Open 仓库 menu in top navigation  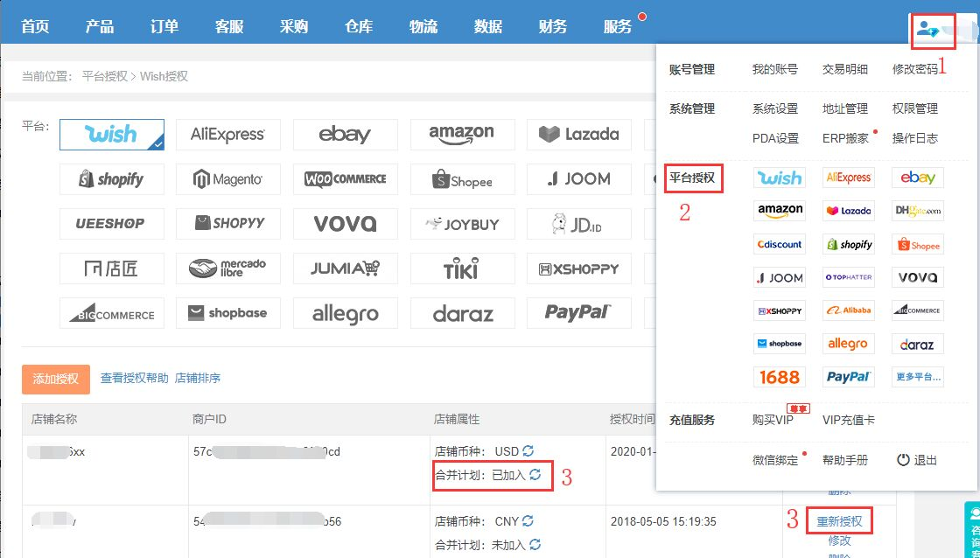pos(359,26)
